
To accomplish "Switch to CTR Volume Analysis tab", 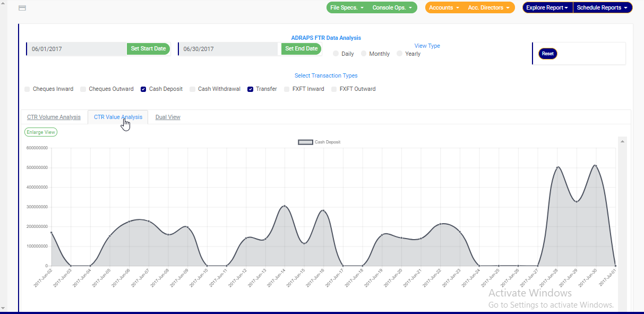I will 54,117.
